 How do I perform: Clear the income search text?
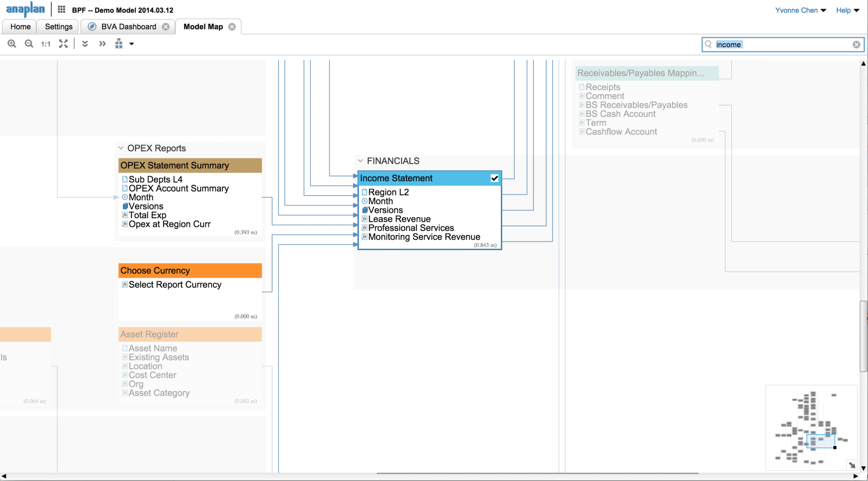tap(856, 45)
